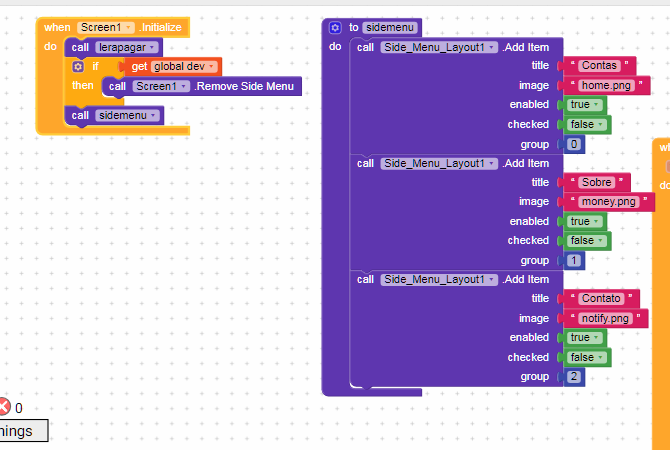Select the group number 0 block
This screenshot has width=670, height=450.
574,144
